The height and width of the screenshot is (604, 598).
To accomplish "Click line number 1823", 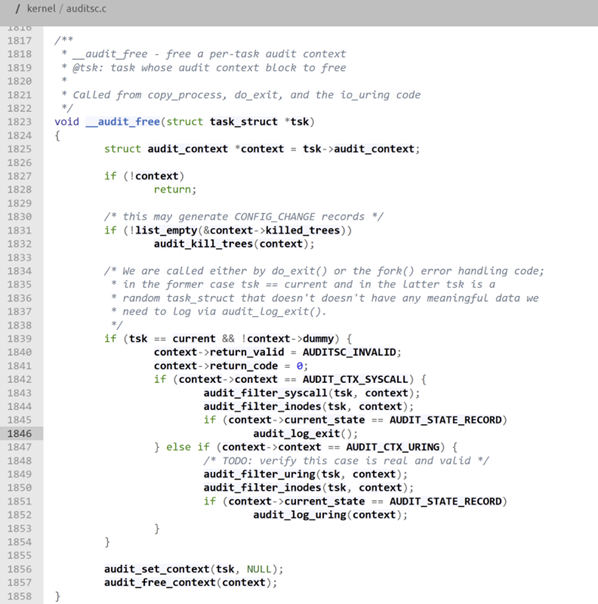I will point(19,122).
